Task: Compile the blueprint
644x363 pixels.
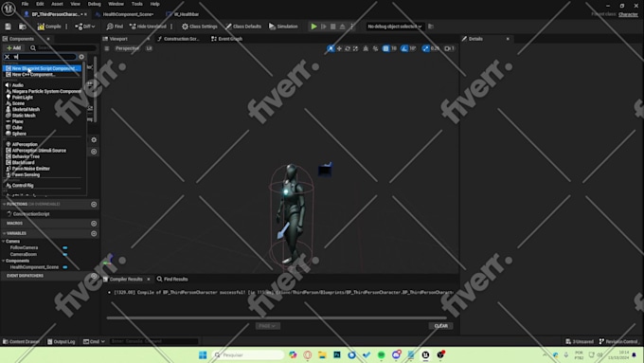Action: point(49,27)
